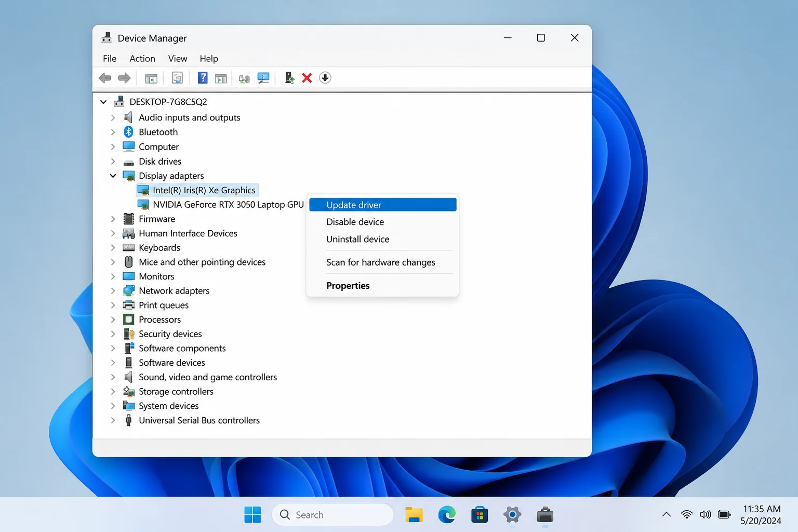Expand the Keyboards category
798x532 pixels.
tap(113, 248)
